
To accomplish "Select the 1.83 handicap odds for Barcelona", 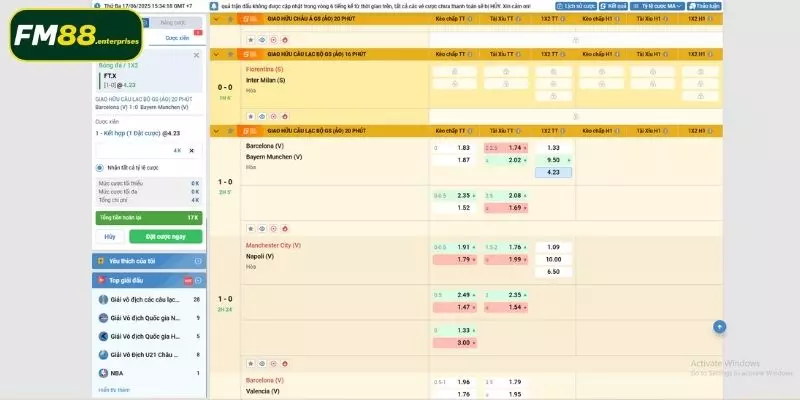I will click(x=454, y=148).
